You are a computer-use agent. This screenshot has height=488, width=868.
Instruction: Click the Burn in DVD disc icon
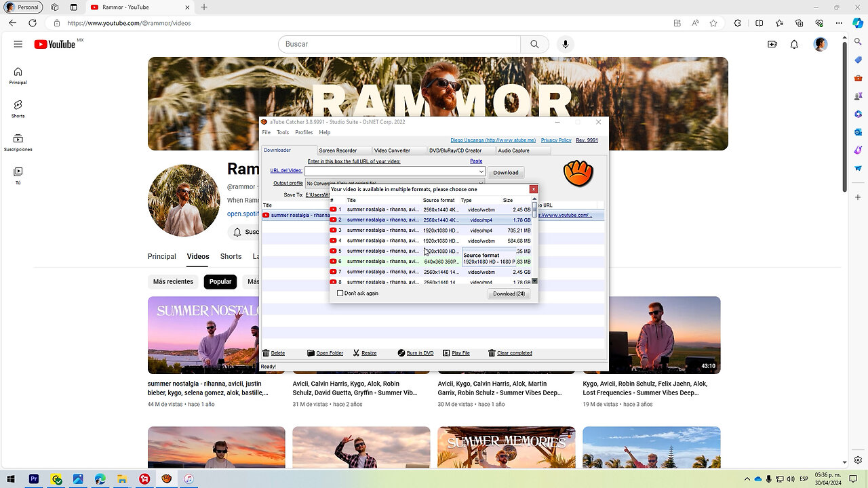(x=401, y=353)
